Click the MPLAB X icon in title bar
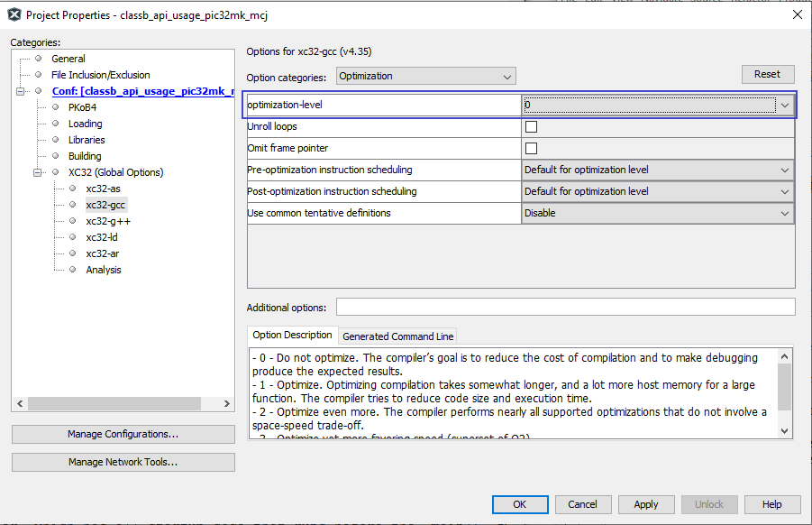The height and width of the screenshot is (525, 812). click(x=14, y=14)
